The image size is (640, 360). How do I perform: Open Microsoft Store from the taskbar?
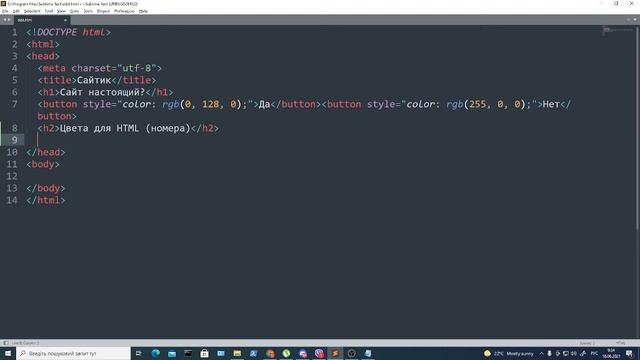[x=204, y=353]
